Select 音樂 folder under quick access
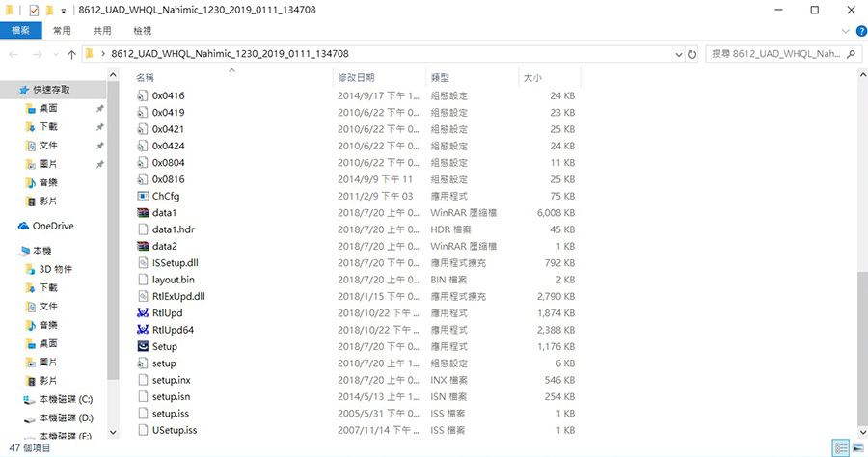Viewport: 868px width, 457px height. (48, 182)
